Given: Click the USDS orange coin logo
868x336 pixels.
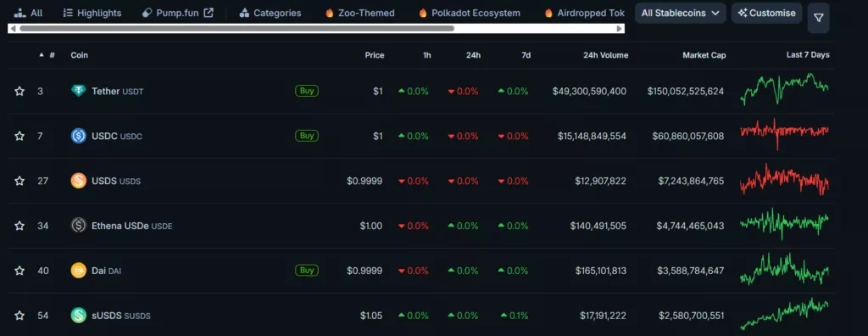Looking at the screenshot, I should click(79, 181).
